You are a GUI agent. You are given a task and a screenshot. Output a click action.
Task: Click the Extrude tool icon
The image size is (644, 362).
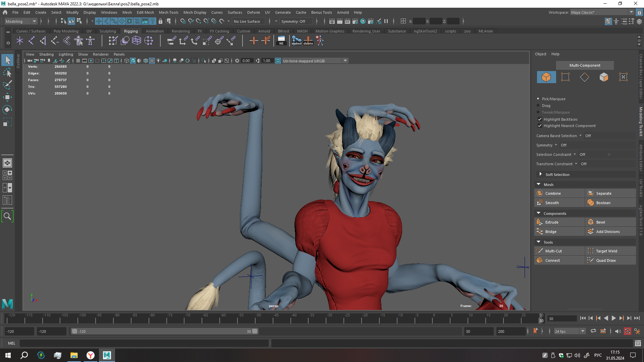tap(540, 222)
